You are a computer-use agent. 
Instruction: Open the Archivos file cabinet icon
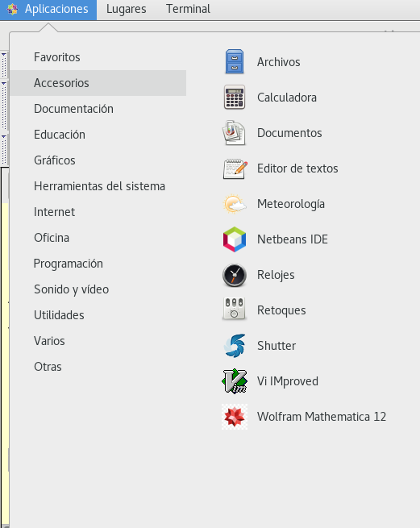[x=235, y=62]
